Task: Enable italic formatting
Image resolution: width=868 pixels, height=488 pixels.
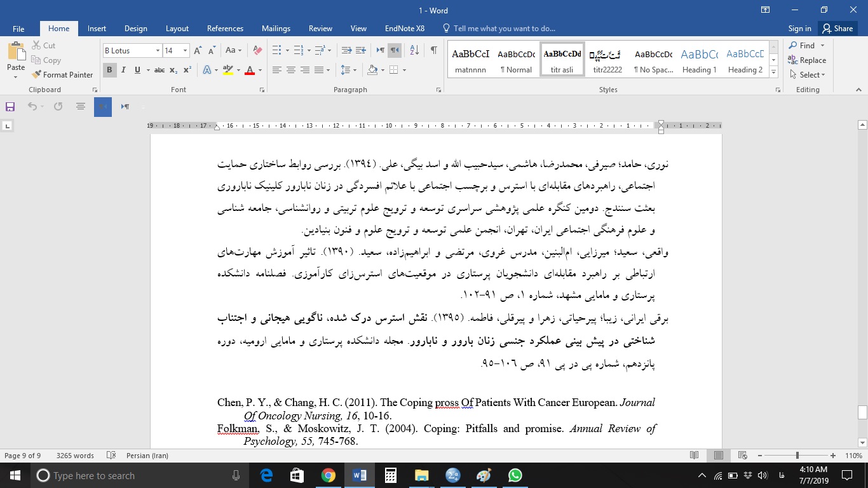Action: 123,70
